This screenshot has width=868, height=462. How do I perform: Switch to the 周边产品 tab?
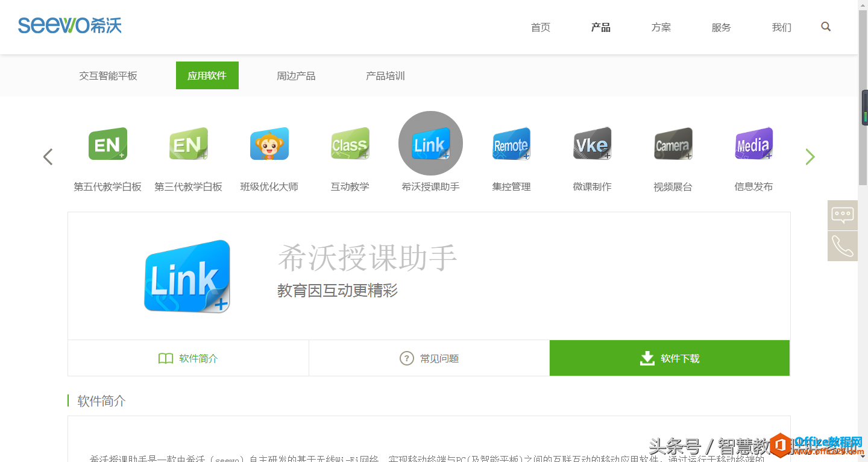coord(296,76)
